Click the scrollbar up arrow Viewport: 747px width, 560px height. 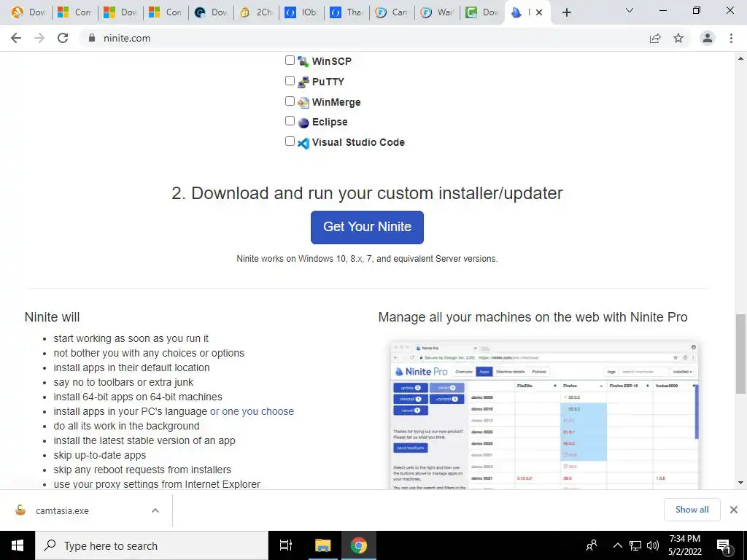[x=740, y=58]
